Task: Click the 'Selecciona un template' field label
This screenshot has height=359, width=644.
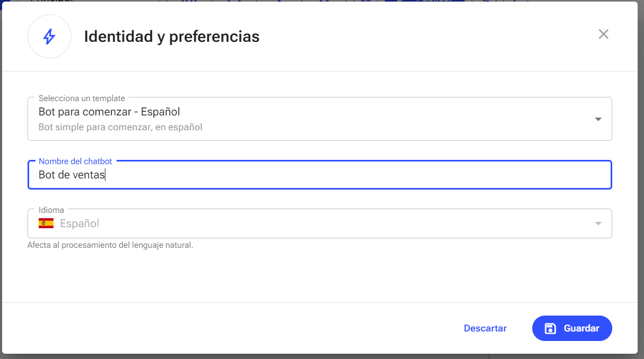Action: pos(82,98)
